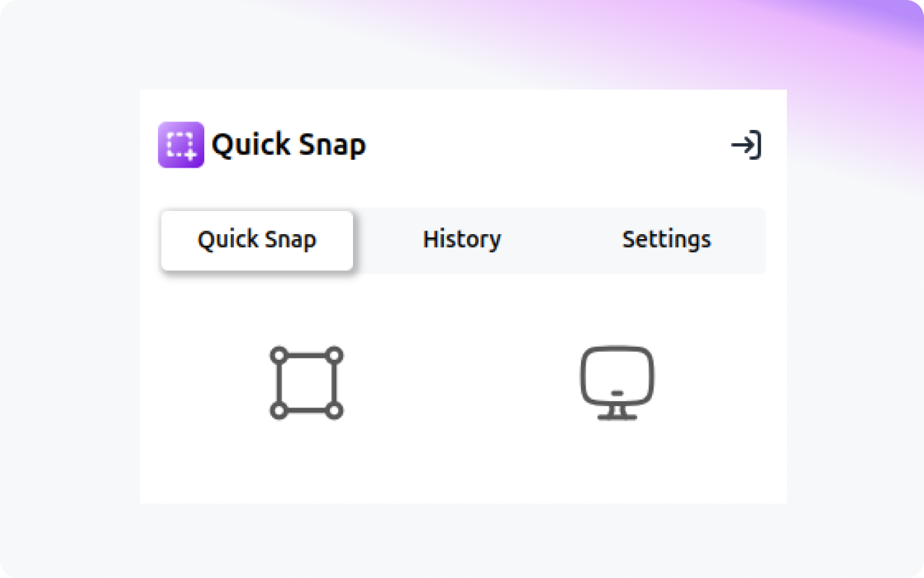Start a rectangular snip using the selection icon
The image size is (924, 578).
(305, 383)
